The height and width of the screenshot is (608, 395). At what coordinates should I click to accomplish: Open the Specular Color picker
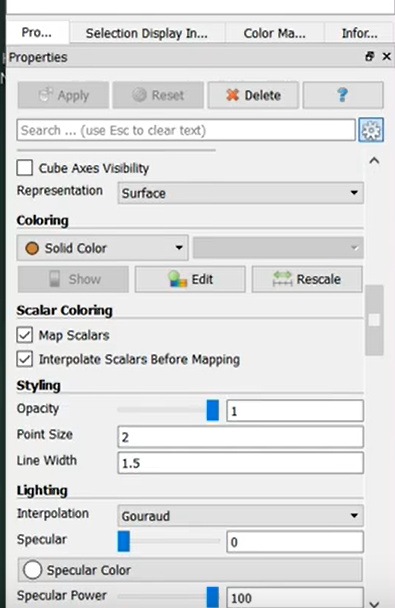(x=190, y=570)
